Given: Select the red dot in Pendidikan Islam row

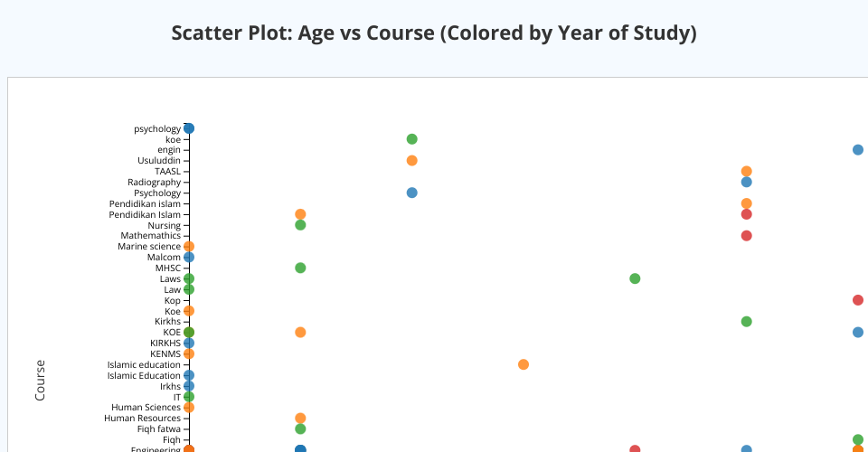Looking at the screenshot, I should coord(746,214).
